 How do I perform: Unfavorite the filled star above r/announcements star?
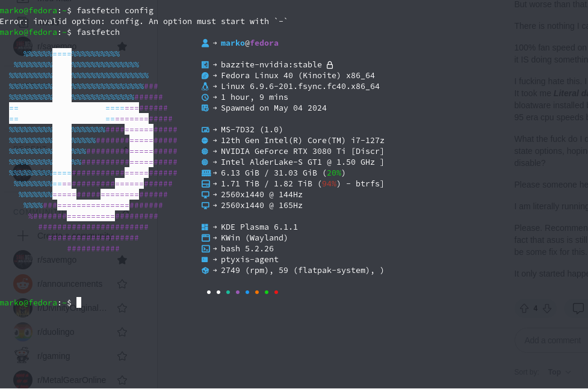click(122, 260)
